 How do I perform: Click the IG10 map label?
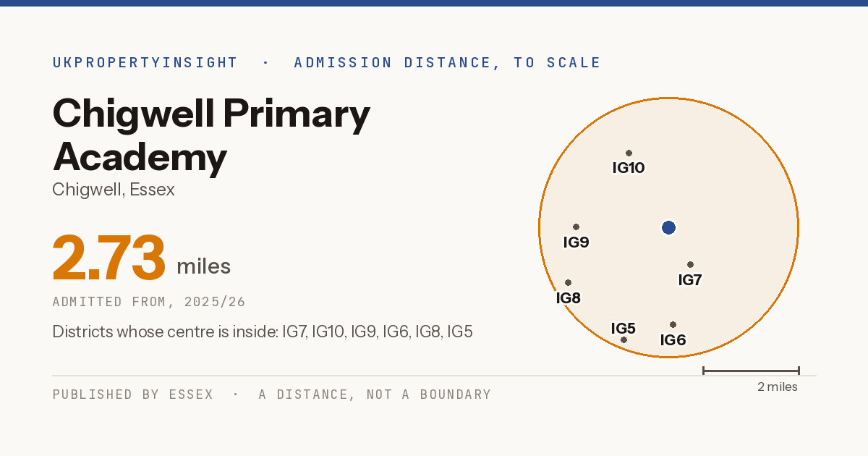coord(629,168)
